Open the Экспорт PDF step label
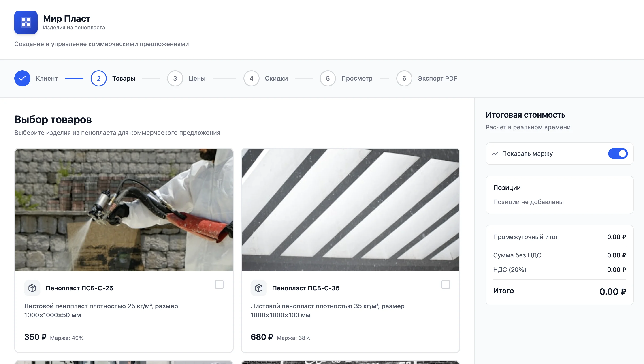Image resolution: width=644 pixels, height=364 pixels. tap(437, 78)
